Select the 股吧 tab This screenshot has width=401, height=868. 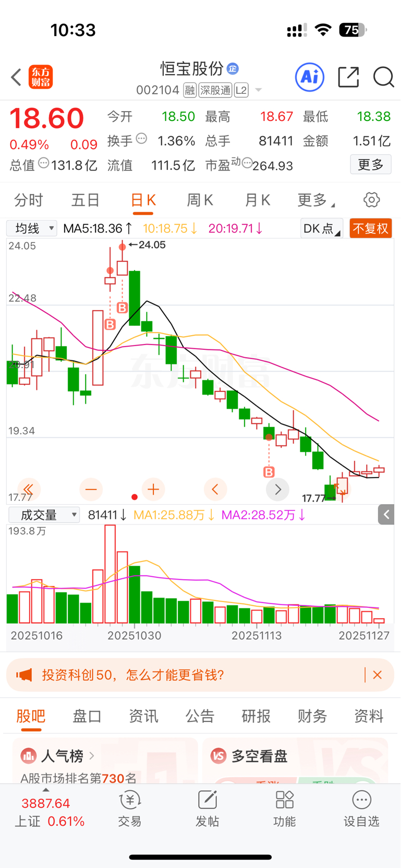tap(31, 716)
